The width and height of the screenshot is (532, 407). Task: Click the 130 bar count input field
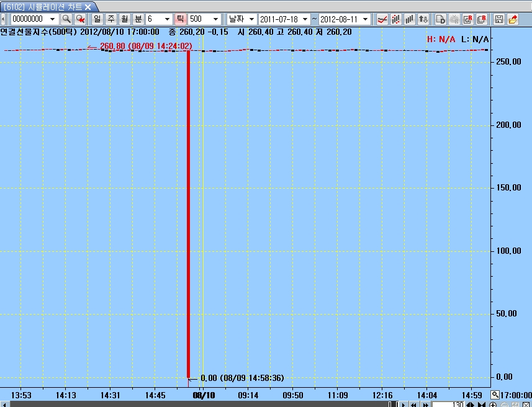click(448, 405)
